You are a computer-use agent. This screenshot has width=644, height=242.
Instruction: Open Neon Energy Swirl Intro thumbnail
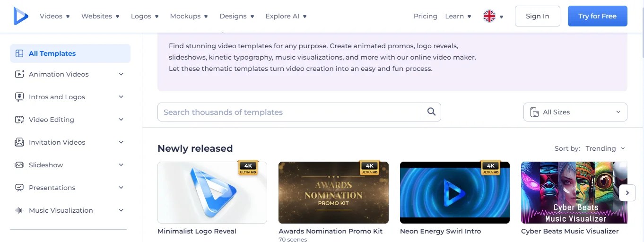[x=455, y=192]
